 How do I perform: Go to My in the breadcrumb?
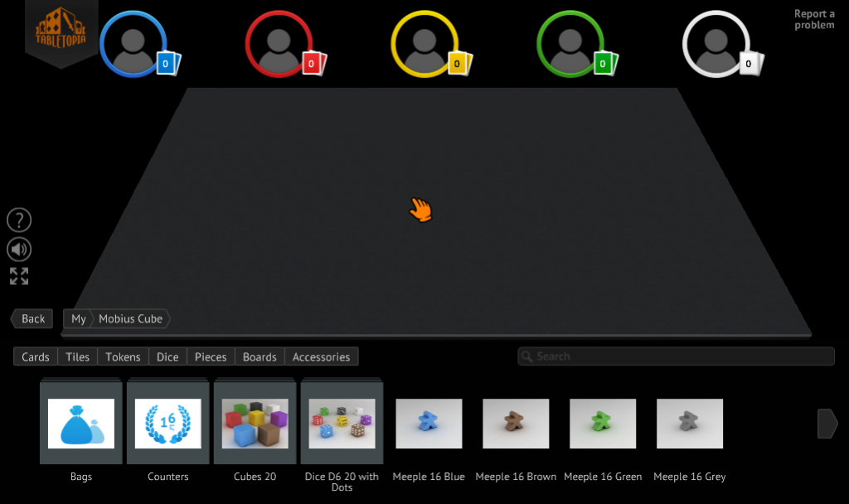[79, 318]
